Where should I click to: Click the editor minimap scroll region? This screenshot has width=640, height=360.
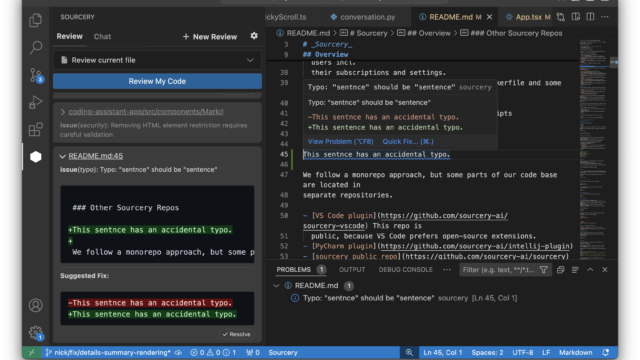click(x=594, y=149)
